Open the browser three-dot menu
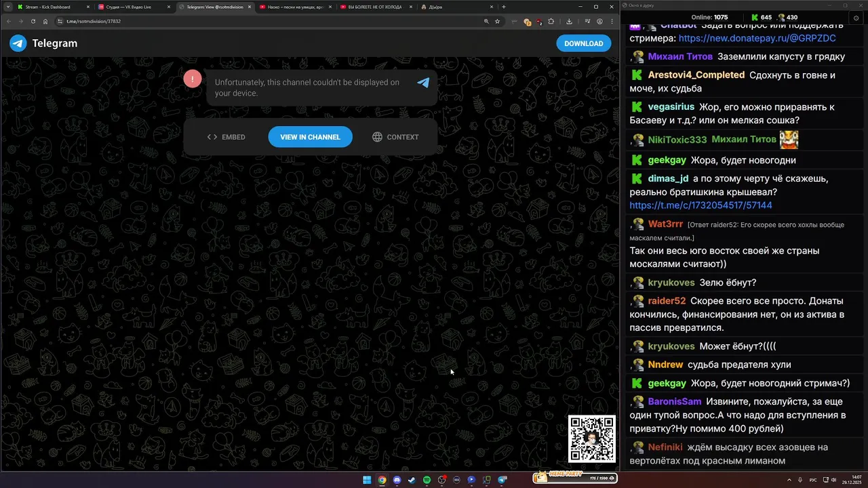 [x=612, y=21]
